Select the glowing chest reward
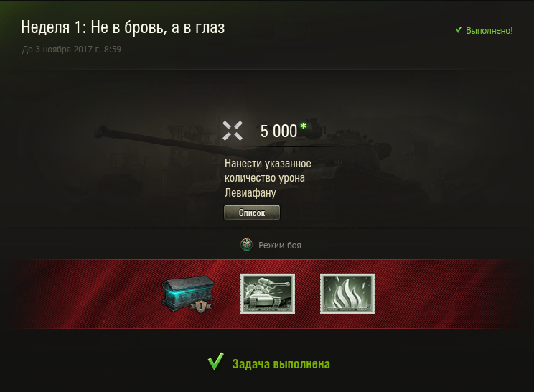The image size is (534, 392). 188,294
